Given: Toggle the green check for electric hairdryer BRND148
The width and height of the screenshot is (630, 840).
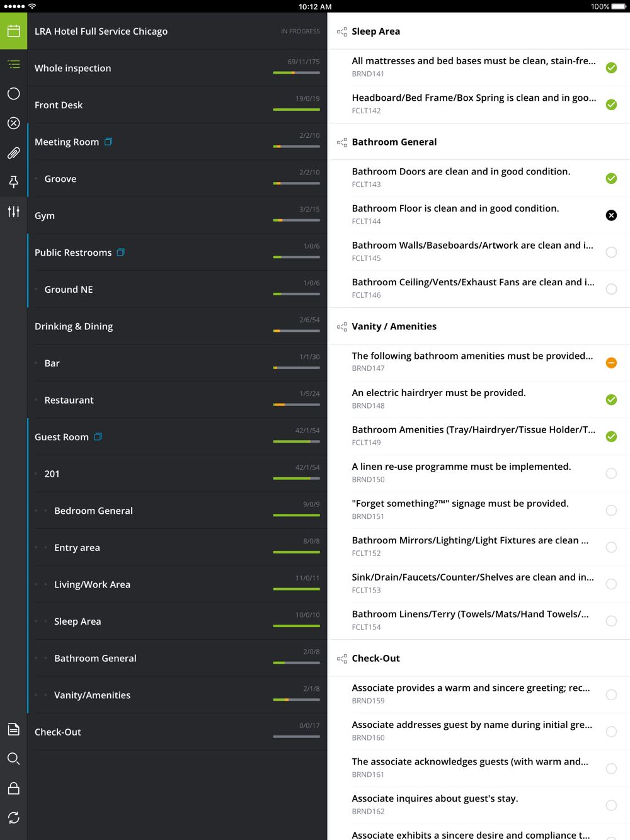Looking at the screenshot, I should pos(611,400).
